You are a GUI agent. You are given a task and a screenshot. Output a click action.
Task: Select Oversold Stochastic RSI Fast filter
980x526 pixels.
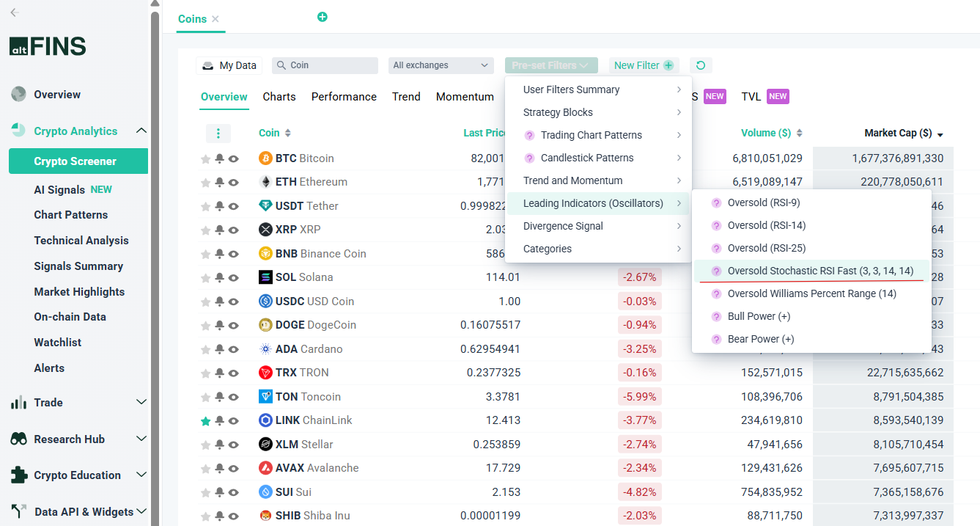pyautogui.click(x=820, y=271)
